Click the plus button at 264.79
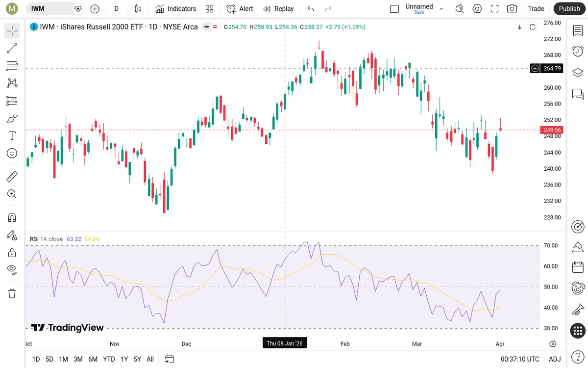 pyautogui.click(x=535, y=68)
